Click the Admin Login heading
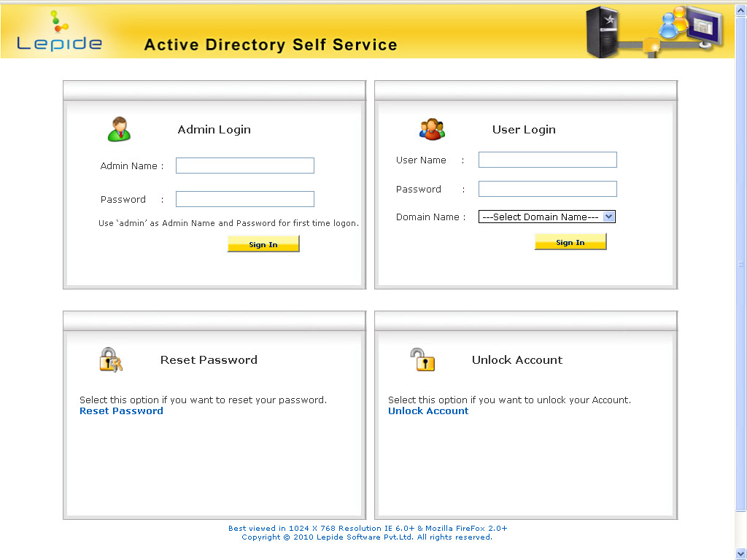Image resolution: width=747 pixels, height=560 pixels. [214, 130]
